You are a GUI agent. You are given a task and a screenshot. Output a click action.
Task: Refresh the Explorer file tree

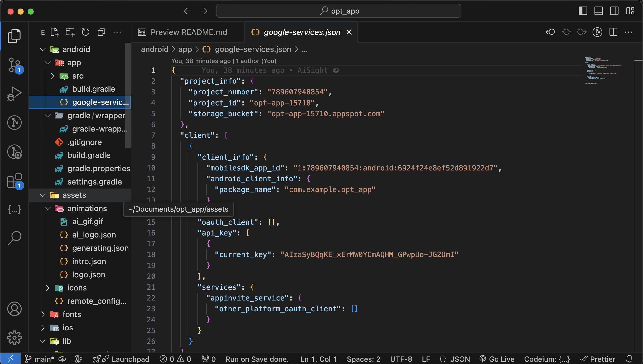pos(86,32)
